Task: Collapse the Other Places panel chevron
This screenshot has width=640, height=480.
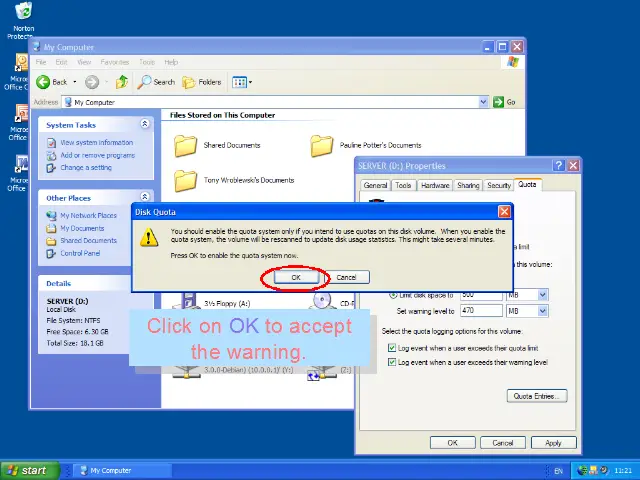Action: pyautogui.click(x=144, y=196)
